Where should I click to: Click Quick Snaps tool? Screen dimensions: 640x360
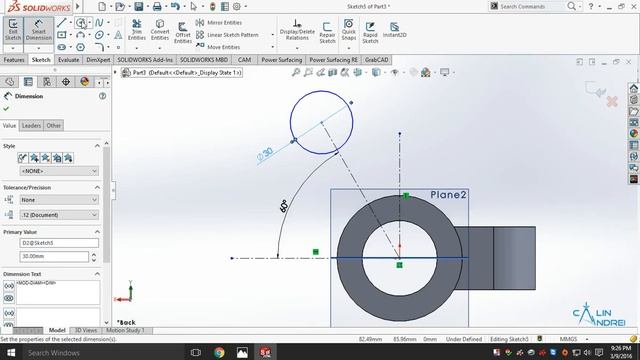(349, 29)
